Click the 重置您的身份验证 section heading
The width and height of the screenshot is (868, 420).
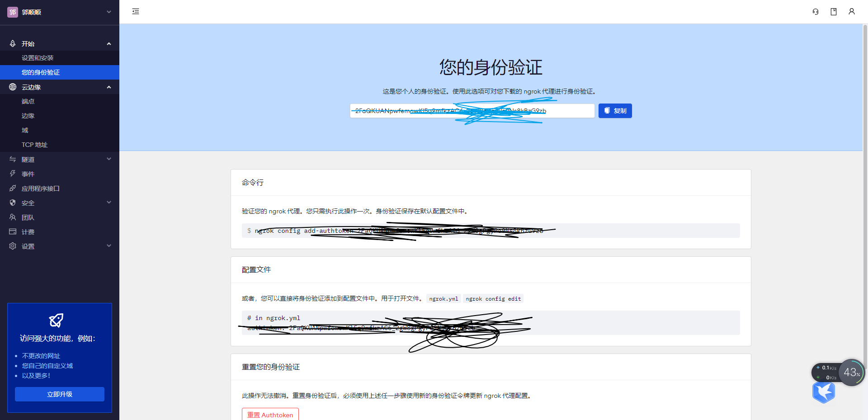click(x=271, y=367)
